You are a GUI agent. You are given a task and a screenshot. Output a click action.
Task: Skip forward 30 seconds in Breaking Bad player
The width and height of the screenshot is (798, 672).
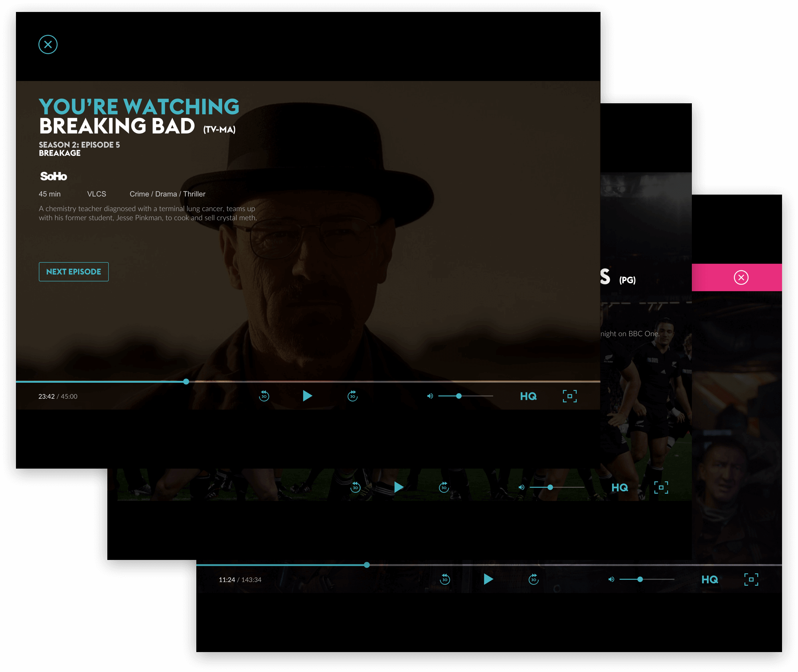352,396
